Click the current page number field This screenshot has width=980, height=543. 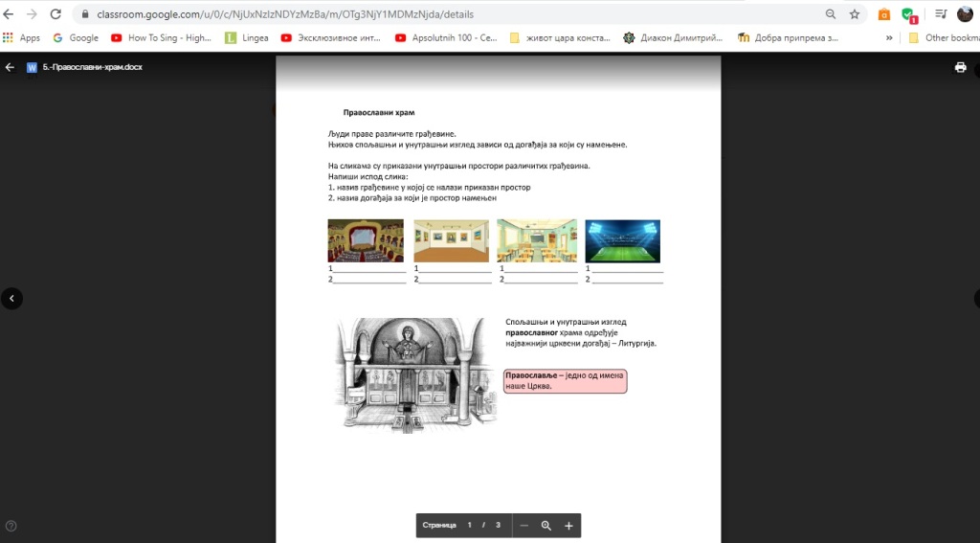(x=469, y=526)
